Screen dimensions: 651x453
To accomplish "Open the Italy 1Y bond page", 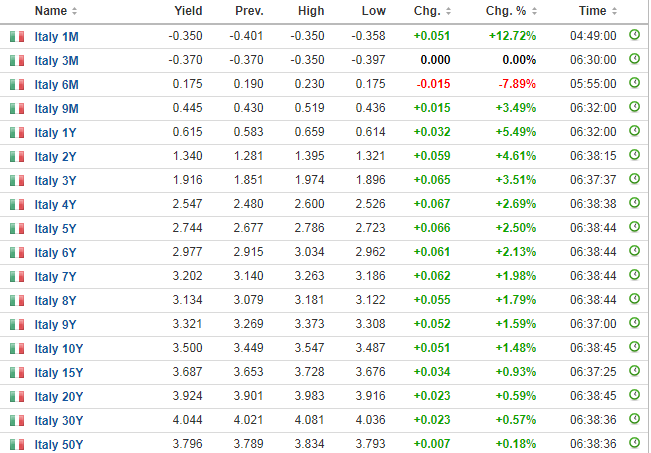I will 55,133.
